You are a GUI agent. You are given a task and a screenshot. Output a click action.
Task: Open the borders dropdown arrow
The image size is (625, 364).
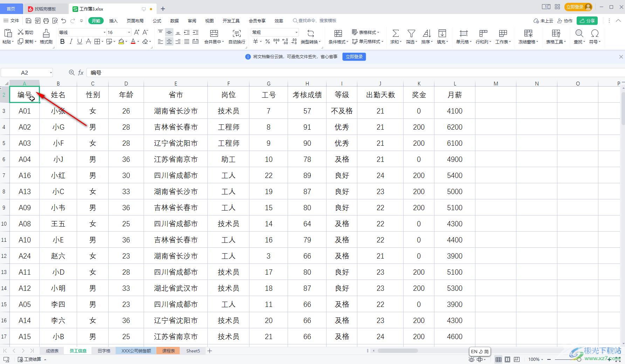coord(102,42)
